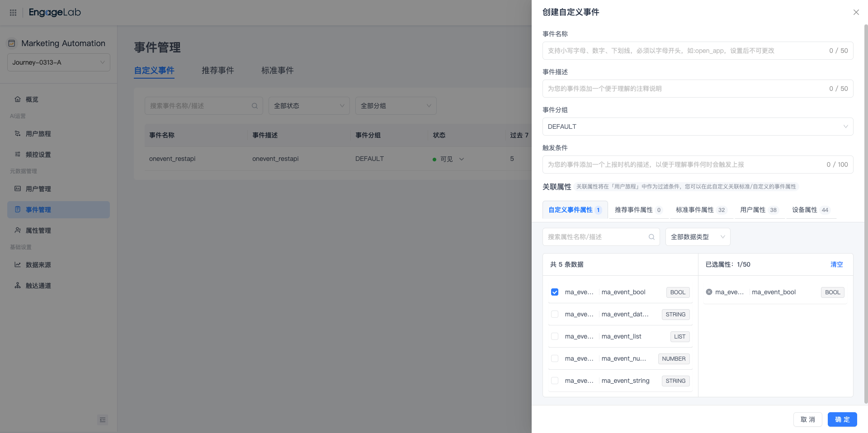
Task: Select the 概览 home icon in sidebar
Action: tap(17, 99)
